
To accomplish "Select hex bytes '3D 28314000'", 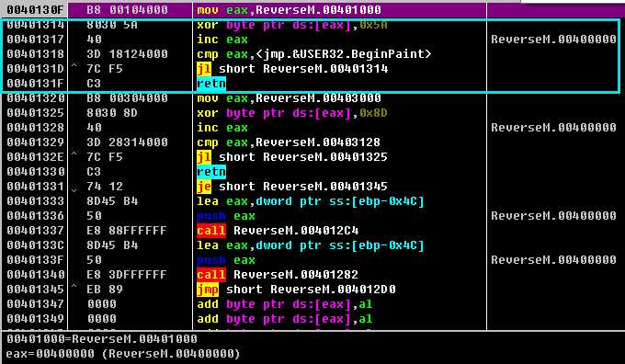I will click(x=127, y=142).
